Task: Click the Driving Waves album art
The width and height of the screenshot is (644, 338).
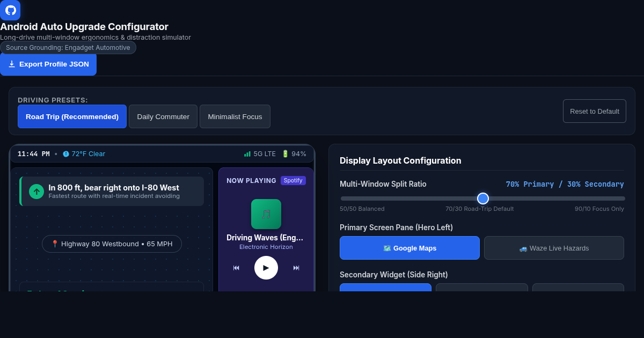Action: 266,214
